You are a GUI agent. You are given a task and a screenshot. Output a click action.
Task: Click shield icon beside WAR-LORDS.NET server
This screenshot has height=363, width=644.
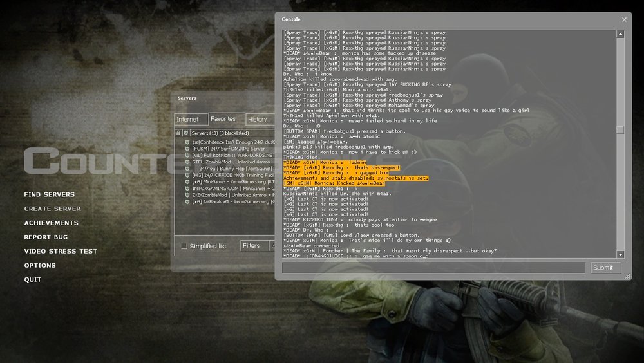click(x=187, y=155)
